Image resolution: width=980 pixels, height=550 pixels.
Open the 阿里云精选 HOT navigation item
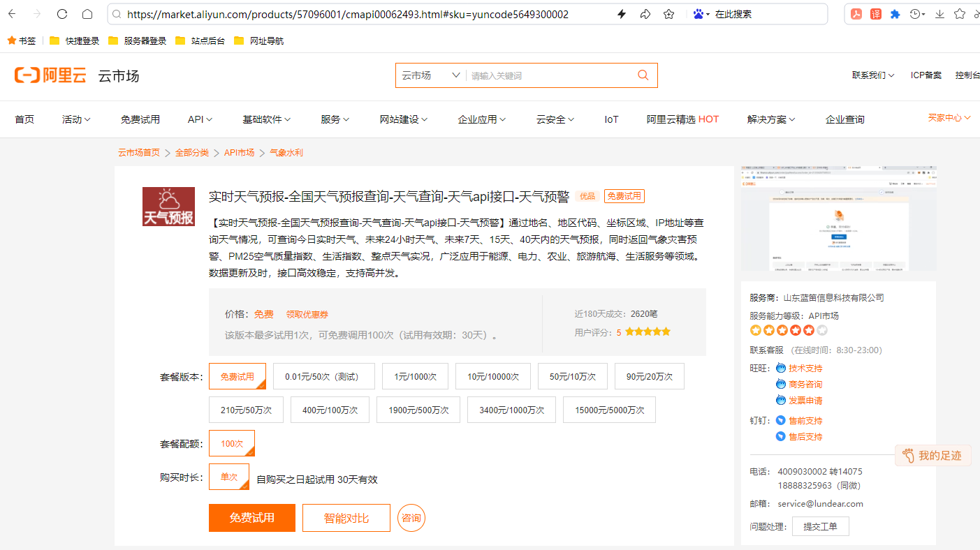click(x=682, y=119)
